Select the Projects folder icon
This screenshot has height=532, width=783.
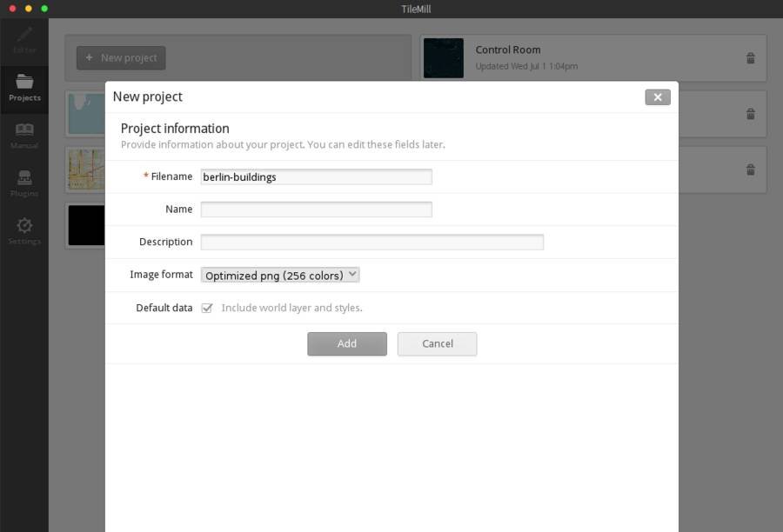[x=24, y=83]
